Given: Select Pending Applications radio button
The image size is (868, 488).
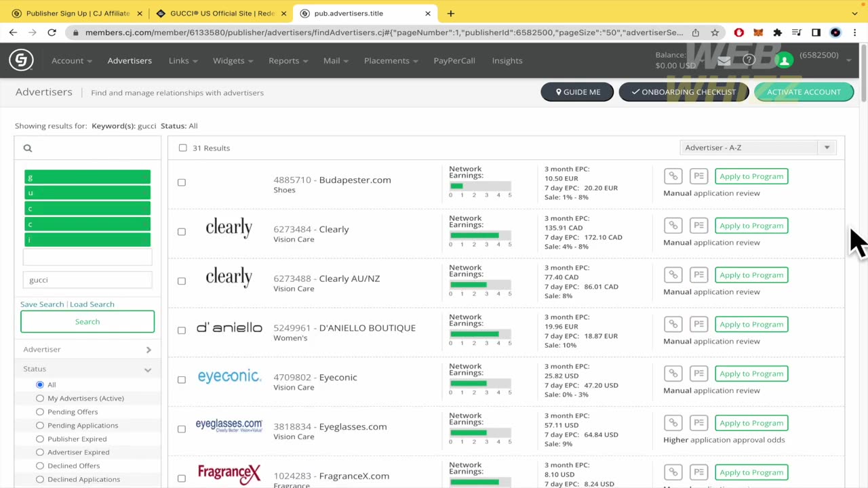Looking at the screenshot, I should (x=40, y=425).
